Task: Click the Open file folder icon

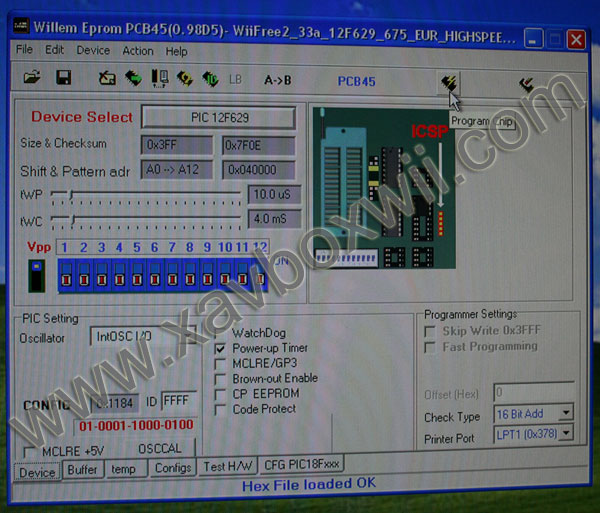Action: pyautogui.click(x=32, y=78)
